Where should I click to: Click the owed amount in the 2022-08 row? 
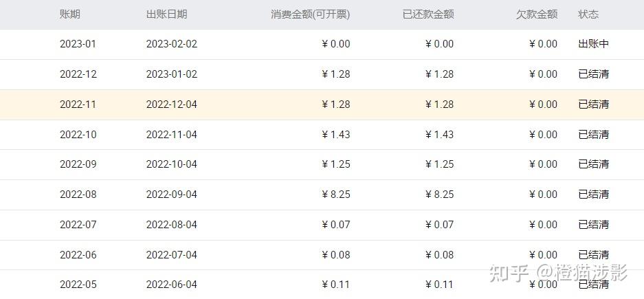pos(544,195)
